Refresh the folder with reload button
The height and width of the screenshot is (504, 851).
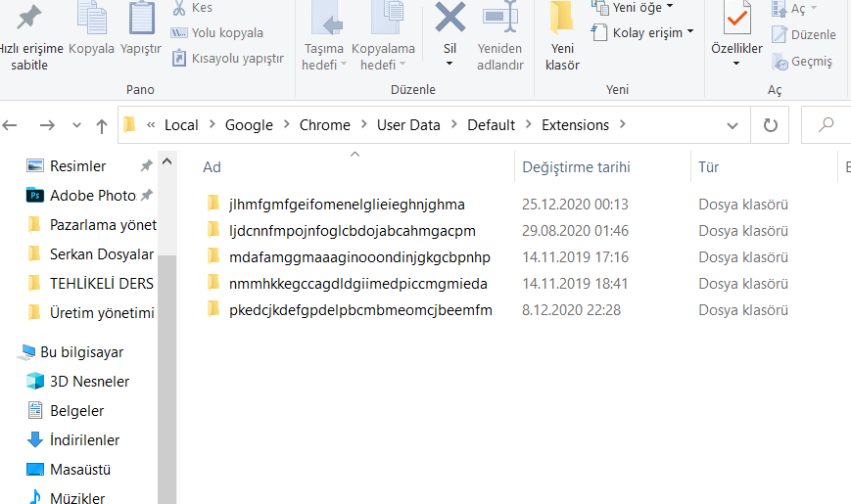point(770,125)
